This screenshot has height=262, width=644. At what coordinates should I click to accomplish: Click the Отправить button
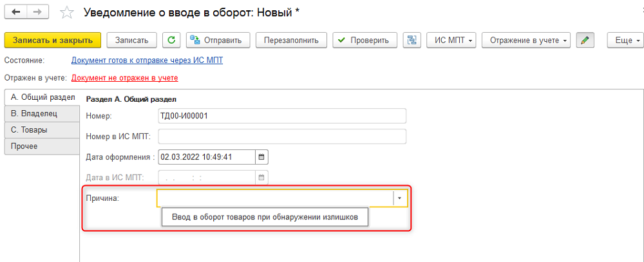click(x=218, y=41)
